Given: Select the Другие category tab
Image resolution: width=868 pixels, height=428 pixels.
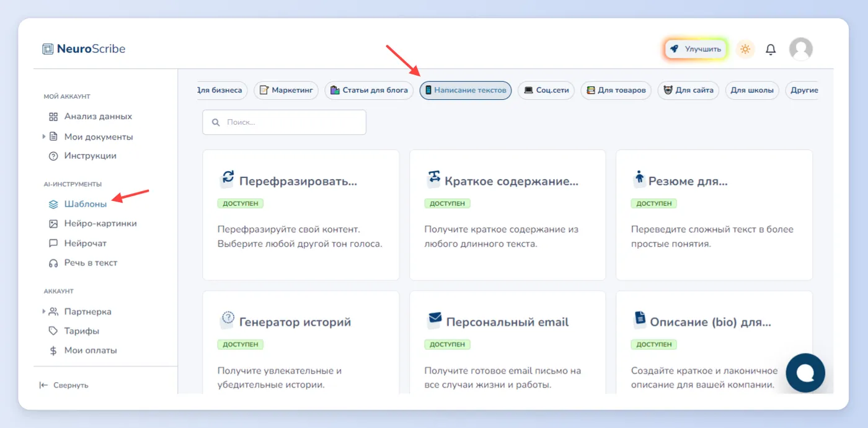Looking at the screenshot, I should (802, 90).
